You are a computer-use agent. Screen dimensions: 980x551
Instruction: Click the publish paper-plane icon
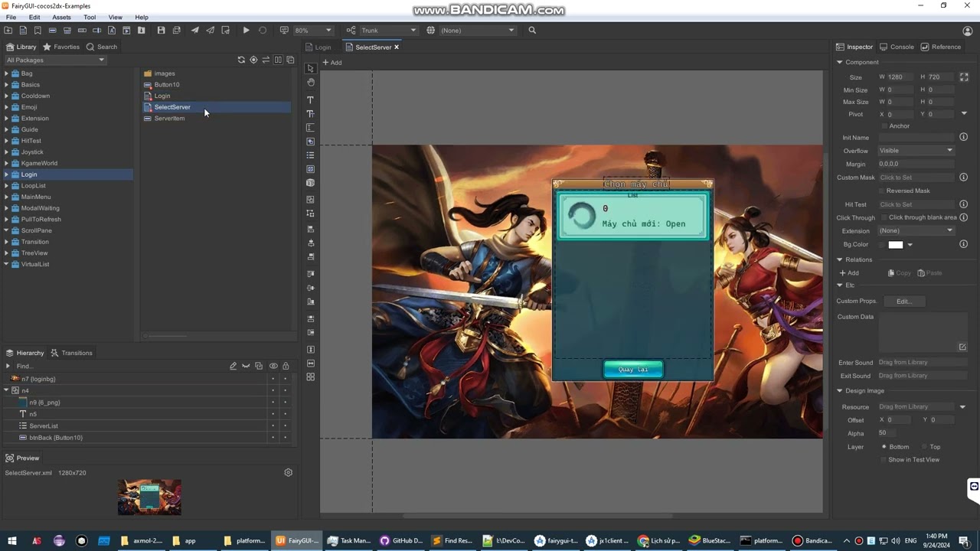click(x=195, y=31)
